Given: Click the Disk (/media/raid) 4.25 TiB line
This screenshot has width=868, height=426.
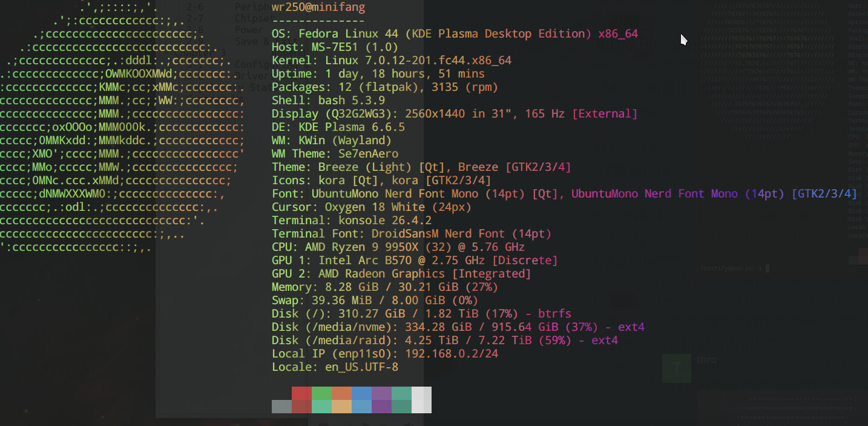Looking at the screenshot, I should coord(445,341).
